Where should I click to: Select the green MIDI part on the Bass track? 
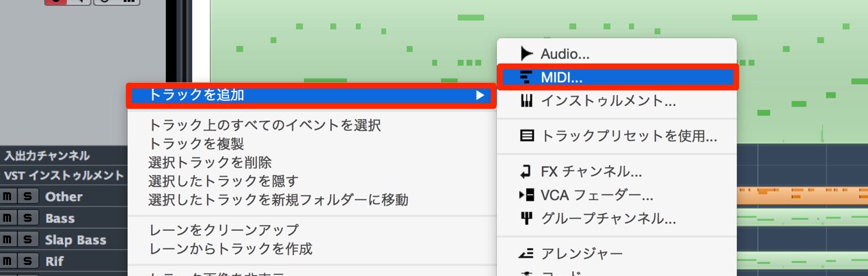[802, 219]
